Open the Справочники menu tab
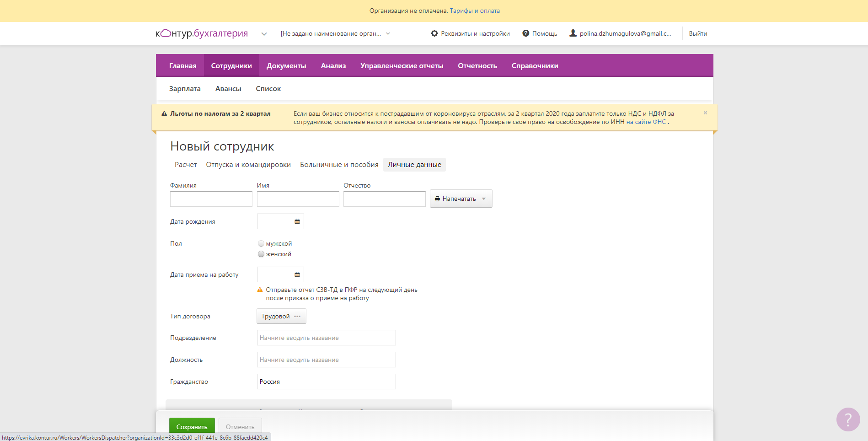The height and width of the screenshot is (441, 868). coord(535,65)
